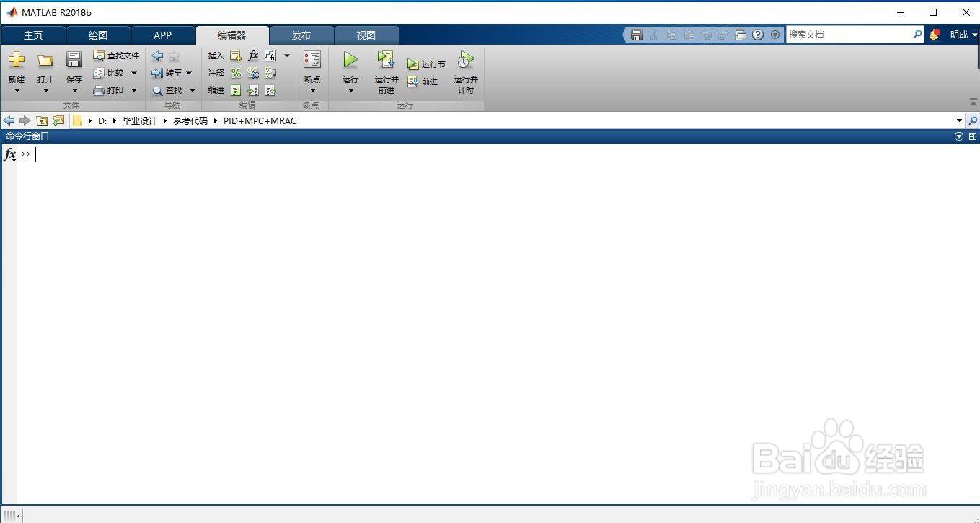Switch to the APP tab
Screen dimensions: 980x523
(163, 35)
